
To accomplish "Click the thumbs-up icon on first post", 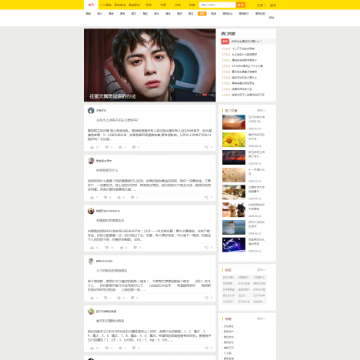I will [92, 147].
